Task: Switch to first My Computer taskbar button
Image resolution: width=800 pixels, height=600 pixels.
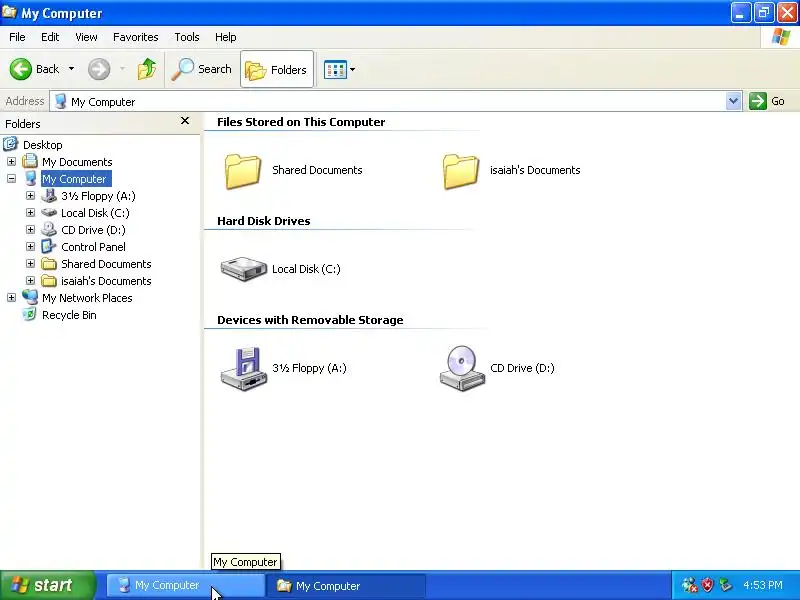Action: [186, 586]
